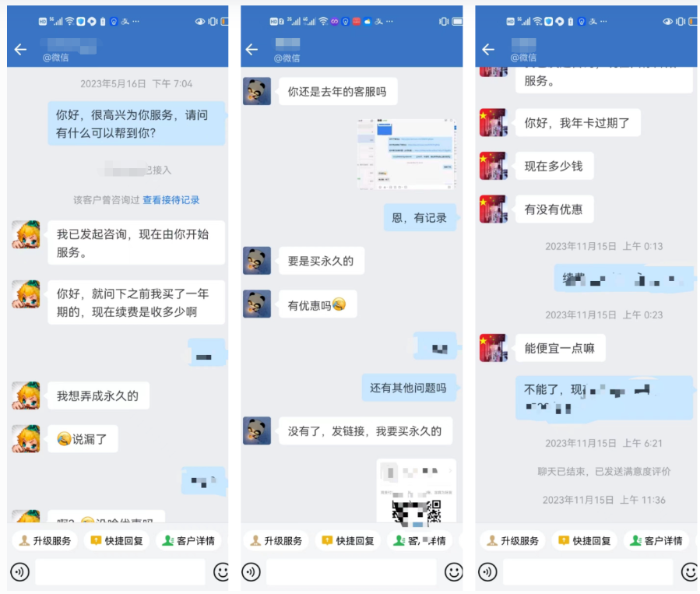
Task: Tap 客户详情 button in left chat
Action: click(188, 540)
